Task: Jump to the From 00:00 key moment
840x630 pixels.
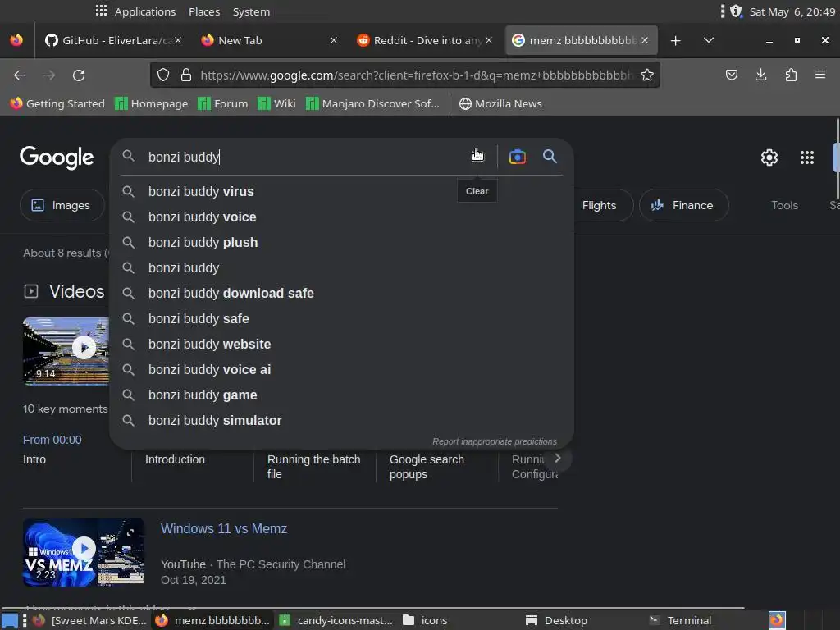Action: 52,440
